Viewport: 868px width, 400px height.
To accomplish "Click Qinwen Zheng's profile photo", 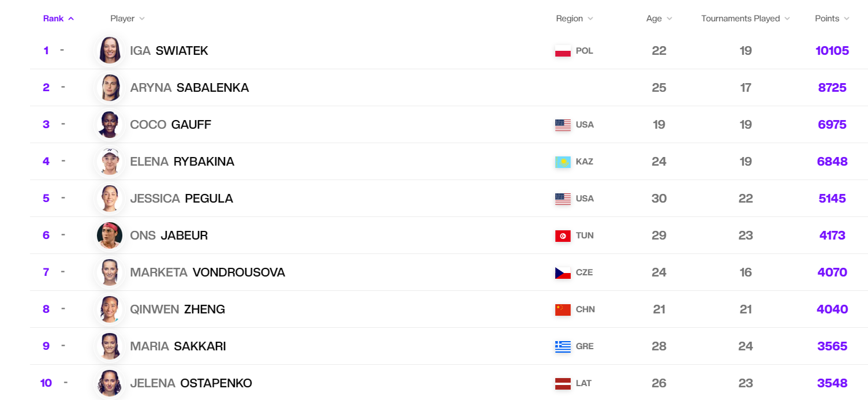I will point(110,309).
